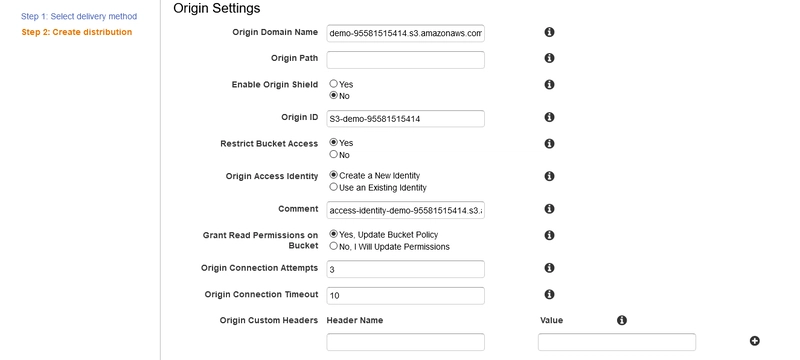Select Yes for Enable Origin Shield

(x=334, y=84)
